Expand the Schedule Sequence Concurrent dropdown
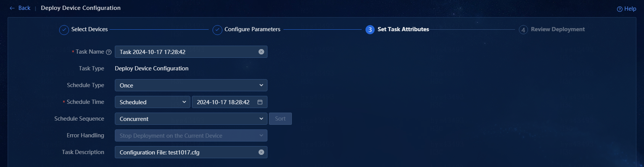This screenshot has width=644, height=167. [x=191, y=119]
